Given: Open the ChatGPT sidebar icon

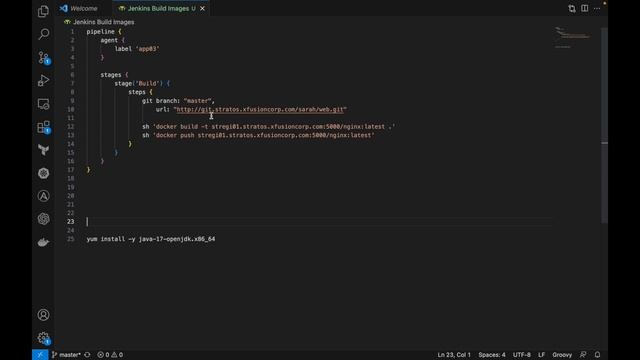Looking at the screenshot, I should coord(43,219).
